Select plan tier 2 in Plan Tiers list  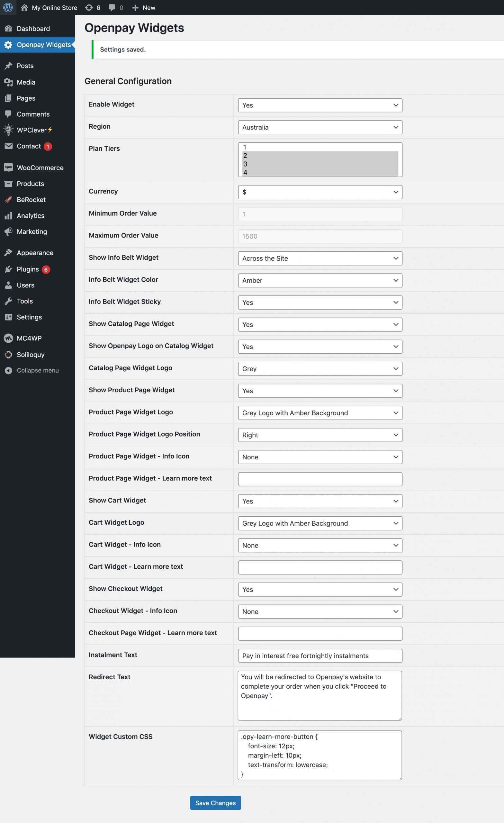pyautogui.click(x=320, y=156)
